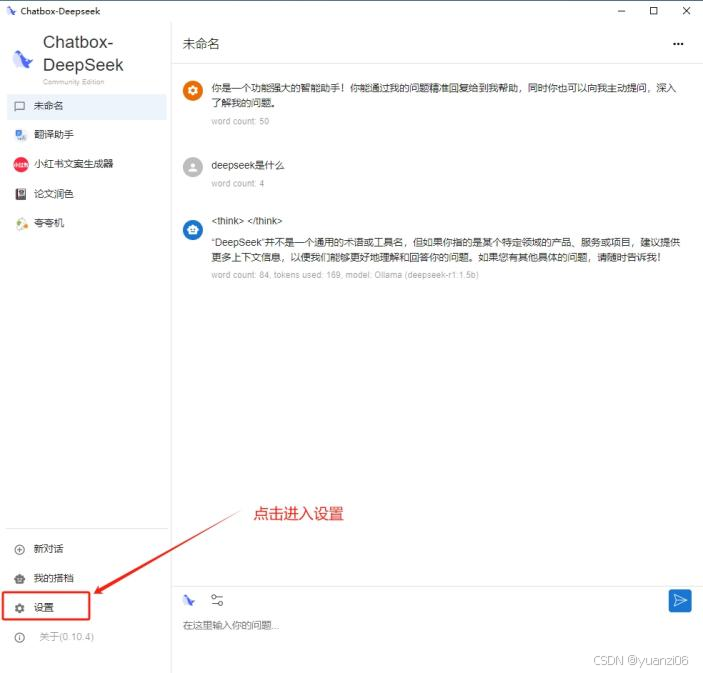Click the tokens used: 169 model info line
703x673 pixels.
[x=345, y=275]
